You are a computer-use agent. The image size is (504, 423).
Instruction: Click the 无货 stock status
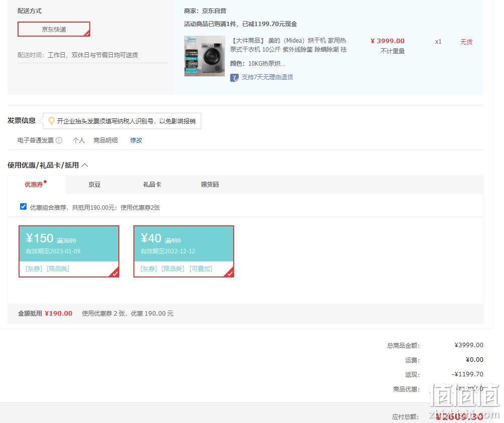click(466, 42)
